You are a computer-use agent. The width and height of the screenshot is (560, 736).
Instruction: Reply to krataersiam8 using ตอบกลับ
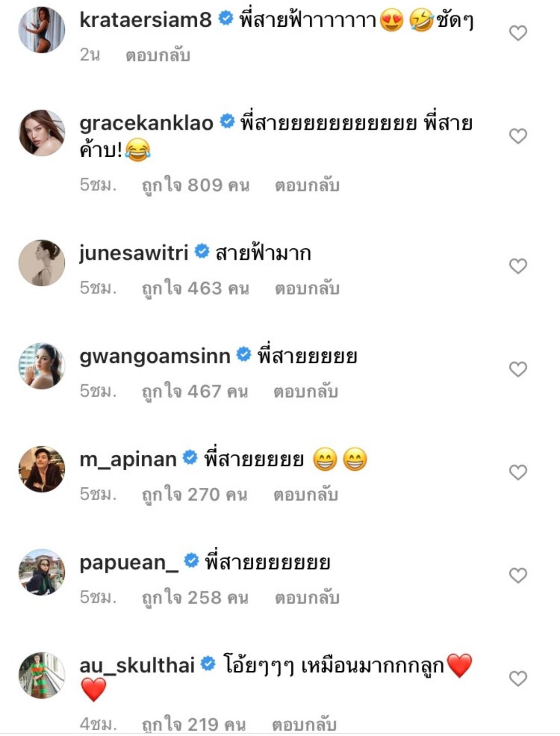click(x=157, y=56)
